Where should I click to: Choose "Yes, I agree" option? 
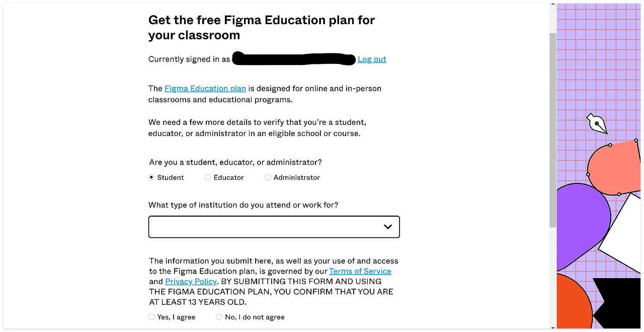[x=151, y=317]
